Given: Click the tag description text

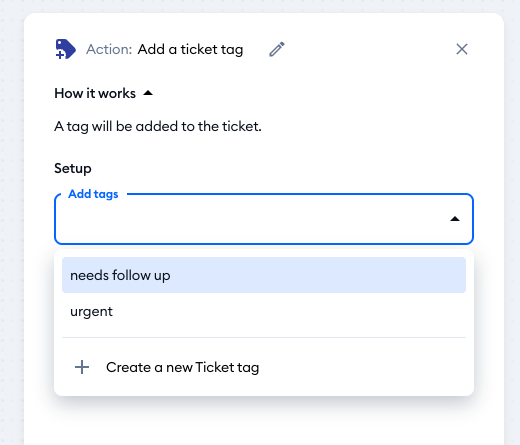Looking at the screenshot, I should tap(158, 126).
